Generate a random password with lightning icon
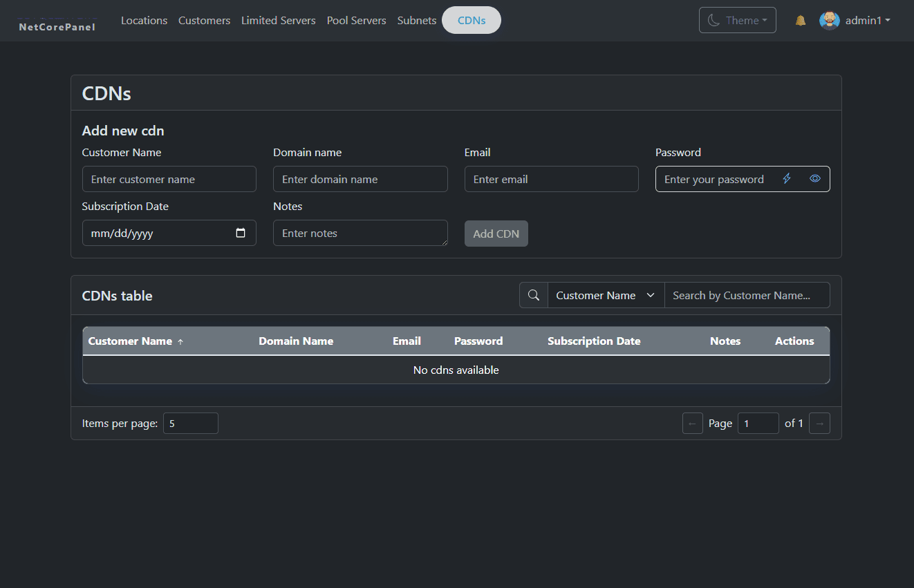914x588 pixels. [x=787, y=179]
